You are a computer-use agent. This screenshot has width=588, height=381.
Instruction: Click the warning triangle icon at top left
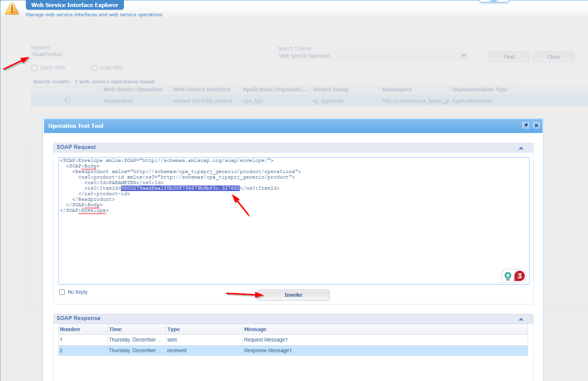(x=12, y=9)
